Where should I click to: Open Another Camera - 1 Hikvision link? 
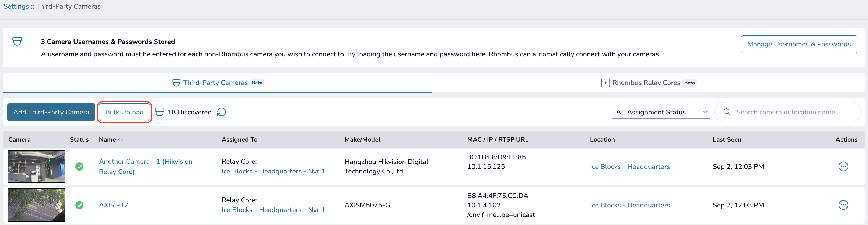[148, 166]
